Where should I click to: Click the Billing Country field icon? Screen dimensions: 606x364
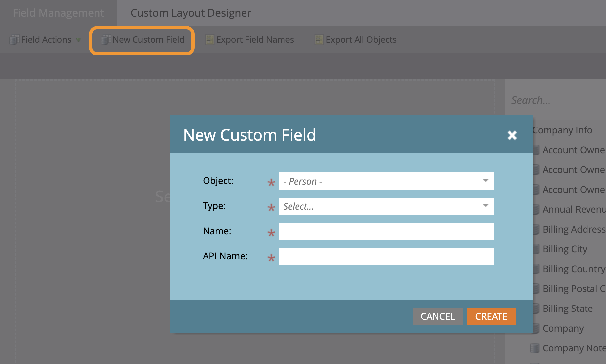pos(536,269)
